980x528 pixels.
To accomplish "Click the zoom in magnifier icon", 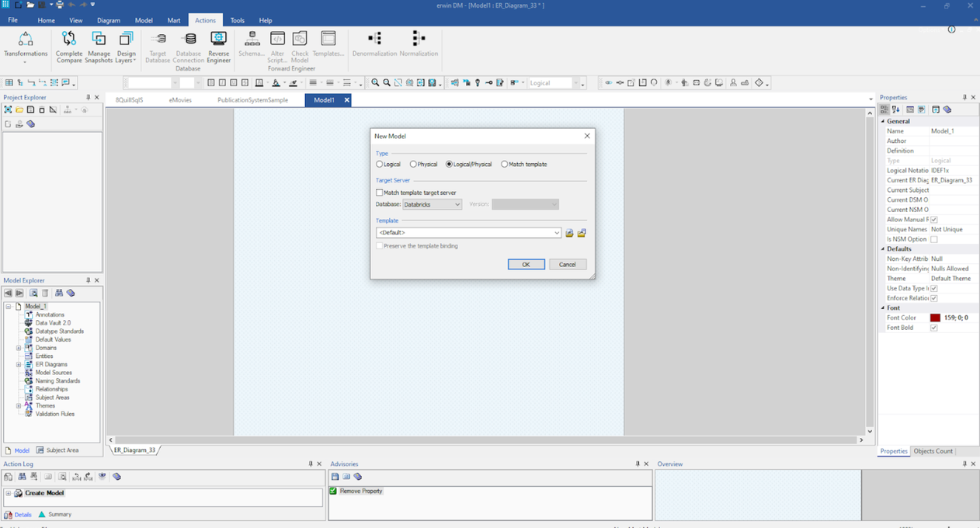I will [375, 83].
